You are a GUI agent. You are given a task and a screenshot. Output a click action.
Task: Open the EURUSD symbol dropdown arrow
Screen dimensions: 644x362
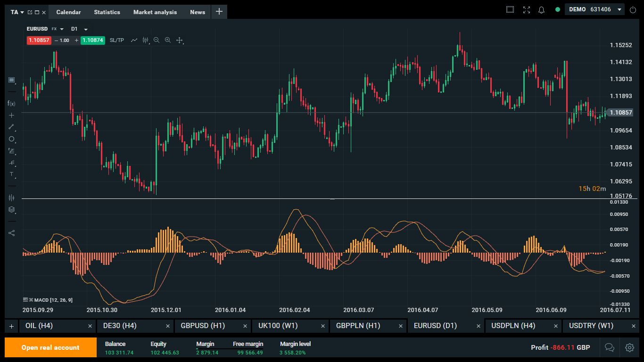pyautogui.click(x=62, y=29)
